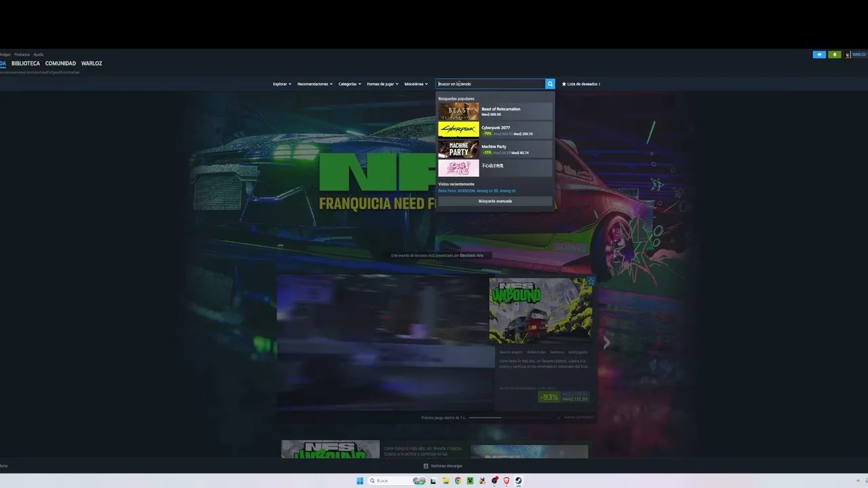Screen dimensions: 868x488
Task: Open Minecraft from the taskbar
Action: tap(470, 481)
